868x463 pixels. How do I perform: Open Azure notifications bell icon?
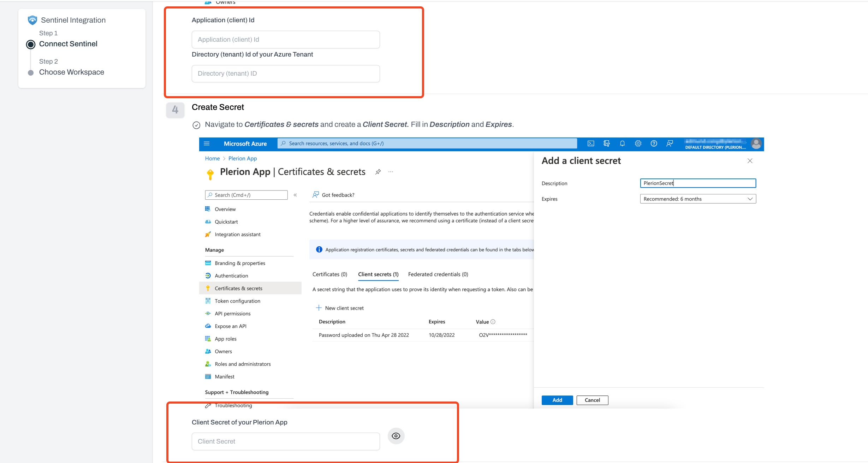pos(622,143)
